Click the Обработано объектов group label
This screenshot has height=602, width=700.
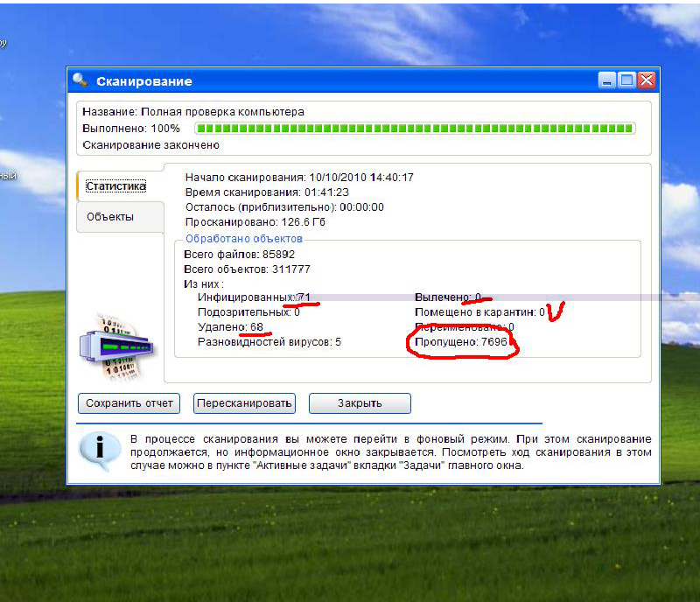(244, 238)
